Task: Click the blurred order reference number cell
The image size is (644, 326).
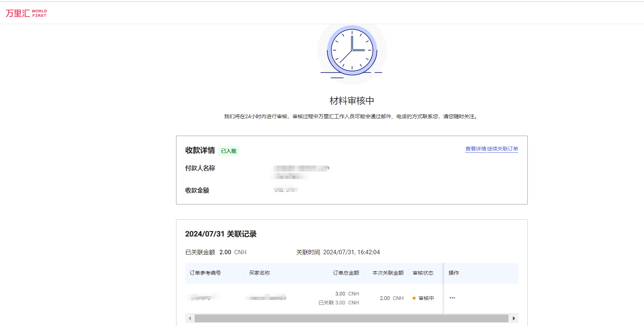Action: click(x=205, y=297)
